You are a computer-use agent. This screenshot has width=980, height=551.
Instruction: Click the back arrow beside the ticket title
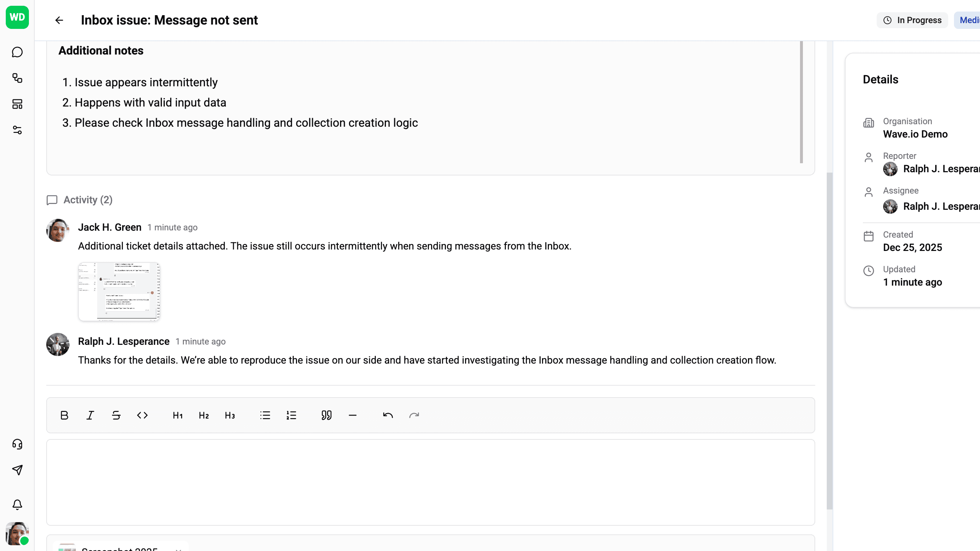coord(59,20)
